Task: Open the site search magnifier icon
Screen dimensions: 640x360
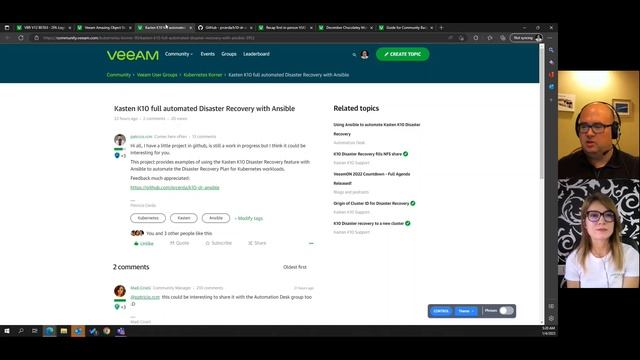Action: [354, 54]
